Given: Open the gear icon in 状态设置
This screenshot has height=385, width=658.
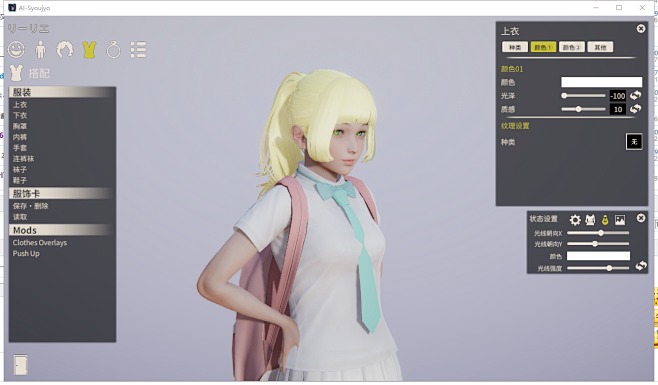Looking at the screenshot, I should click(x=575, y=220).
